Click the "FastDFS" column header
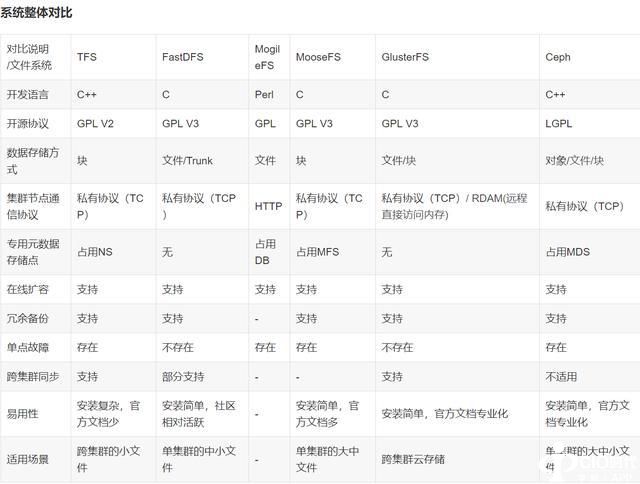 pos(182,57)
